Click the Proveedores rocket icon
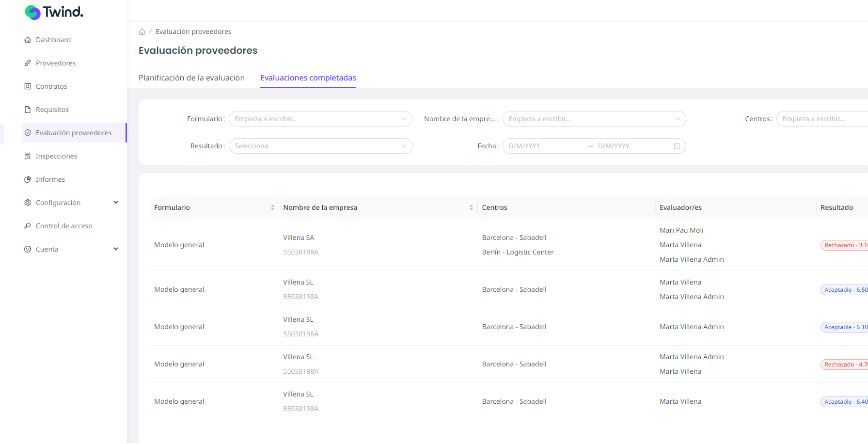 click(x=28, y=63)
